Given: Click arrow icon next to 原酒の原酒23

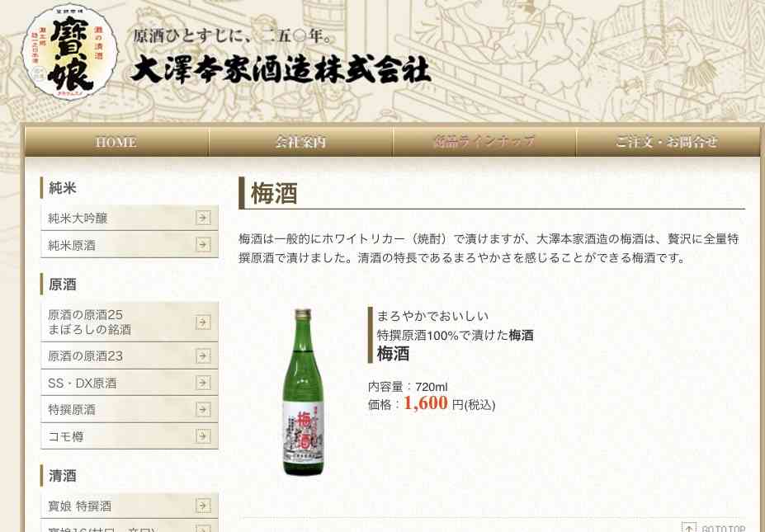Looking at the screenshot, I should 203,356.
